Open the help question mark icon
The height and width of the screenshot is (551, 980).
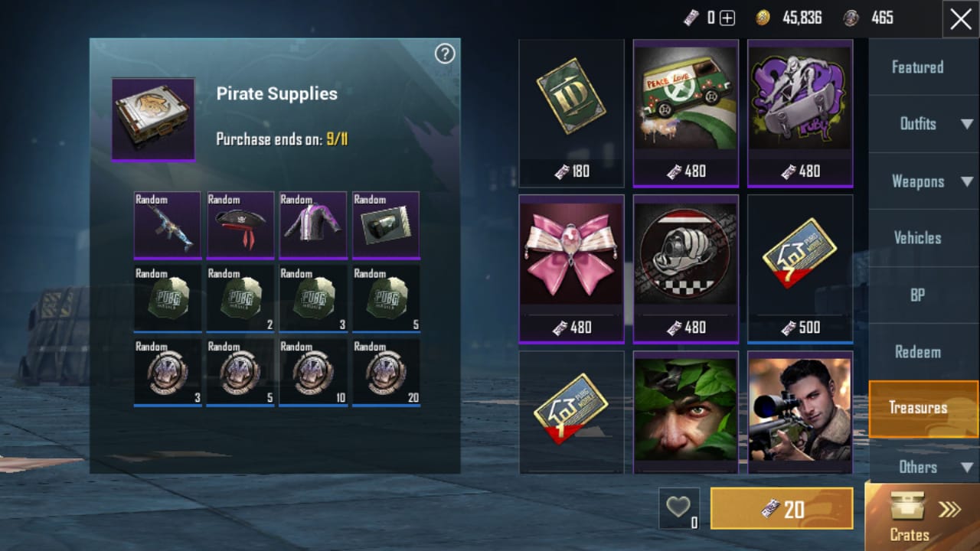click(x=445, y=54)
